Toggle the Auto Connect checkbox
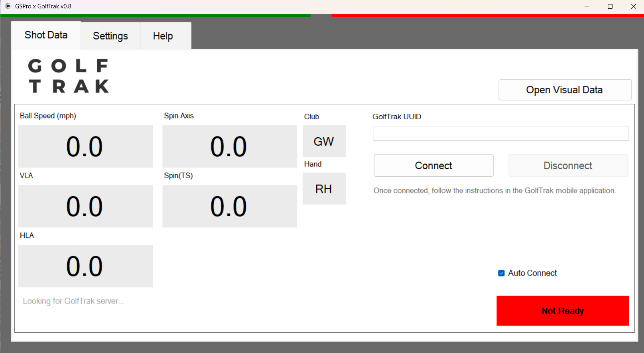Viewport: 644px width, 353px height. click(501, 273)
